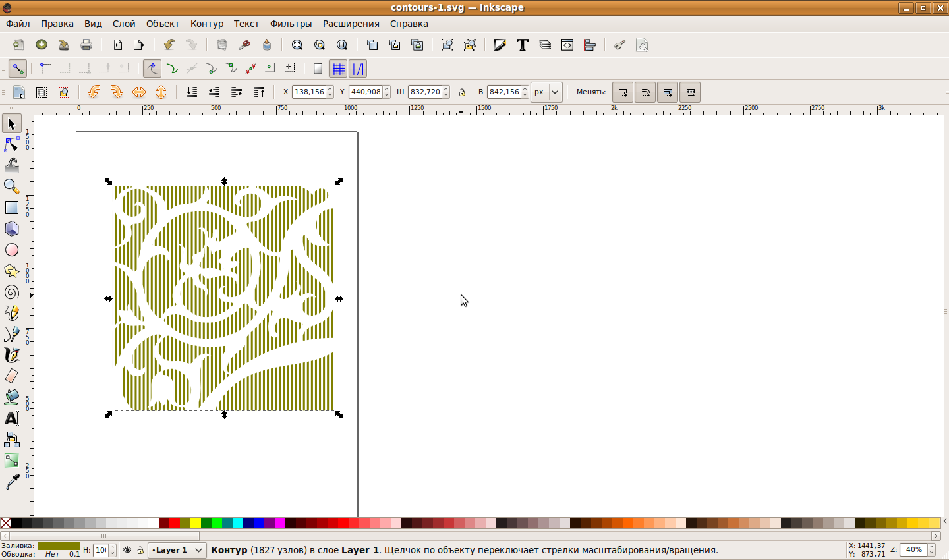
Task: Click the zoom percentage input field
Action: [x=913, y=550]
